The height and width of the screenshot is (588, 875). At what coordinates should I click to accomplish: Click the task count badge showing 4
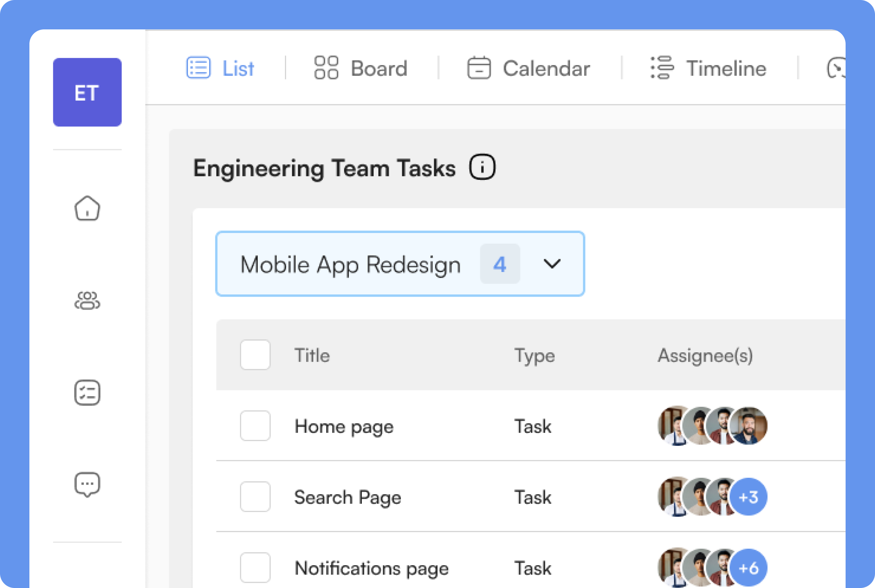(500, 263)
